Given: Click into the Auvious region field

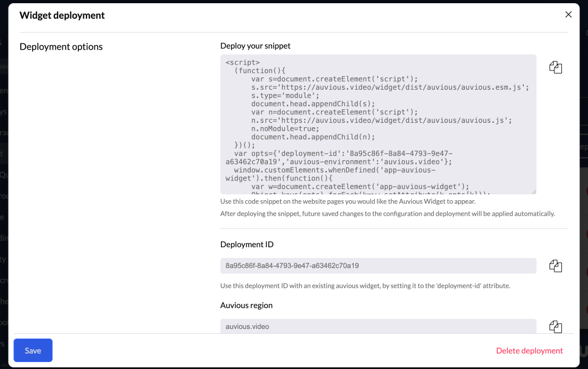Looking at the screenshot, I should (378, 326).
